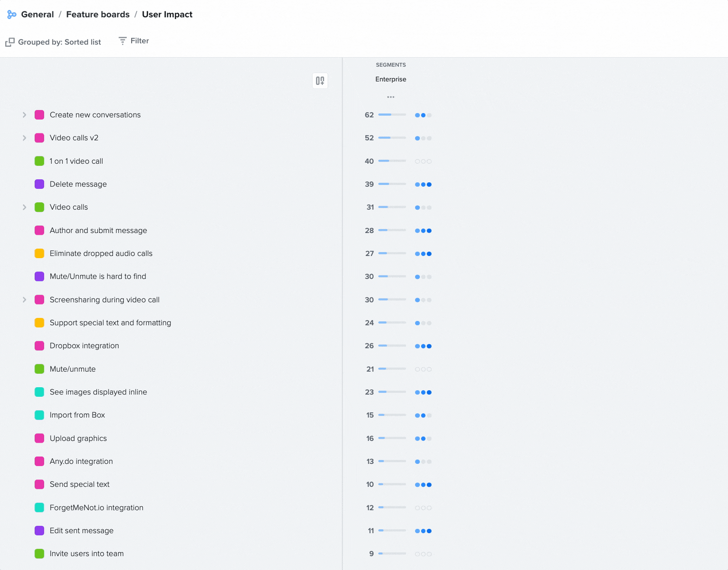Expand Video calls v2 row
Viewport: 728px width, 570px height.
(24, 138)
